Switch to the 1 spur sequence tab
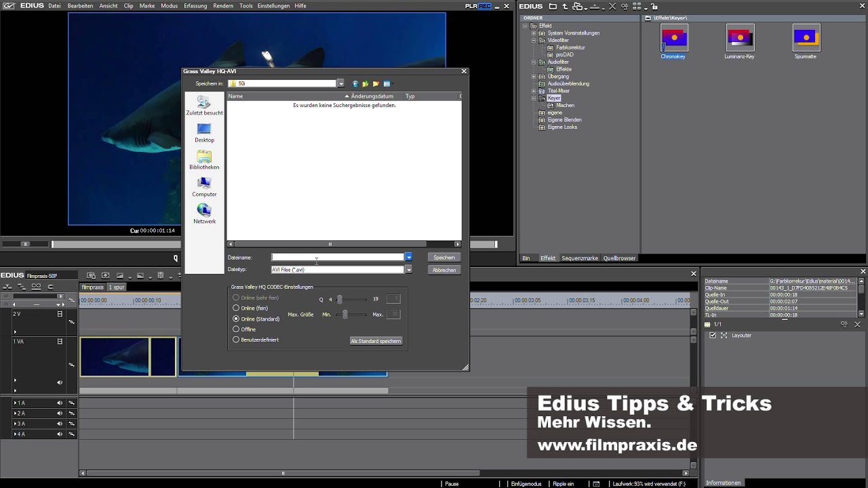868x488 pixels. click(x=117, y=287)
